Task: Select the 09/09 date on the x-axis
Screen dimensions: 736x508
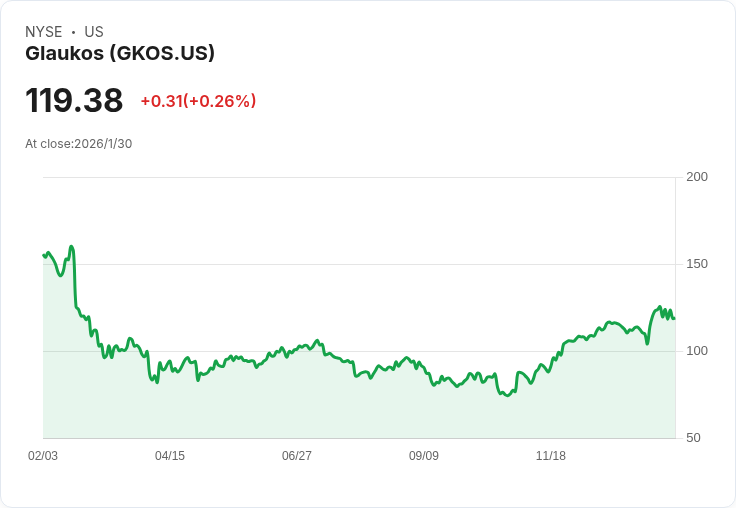Action: click(424, 456)
